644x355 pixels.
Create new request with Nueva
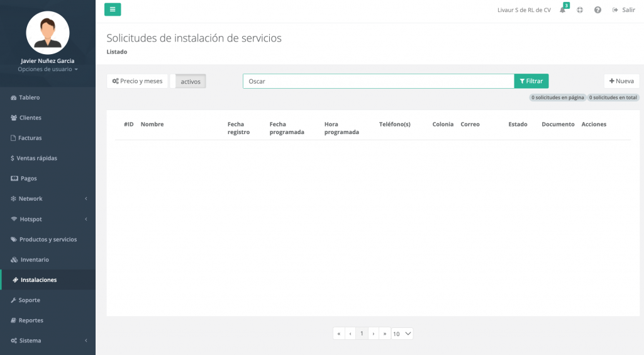point(621,81)
